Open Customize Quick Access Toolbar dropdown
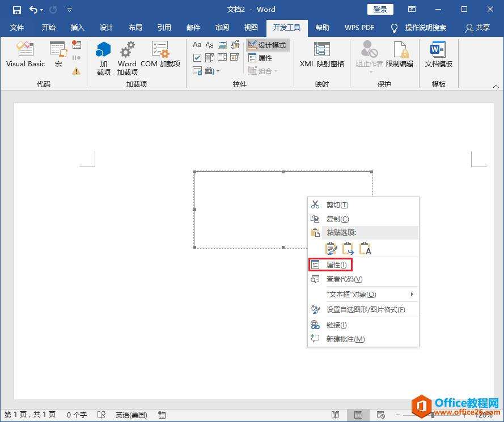 point(69,10)
